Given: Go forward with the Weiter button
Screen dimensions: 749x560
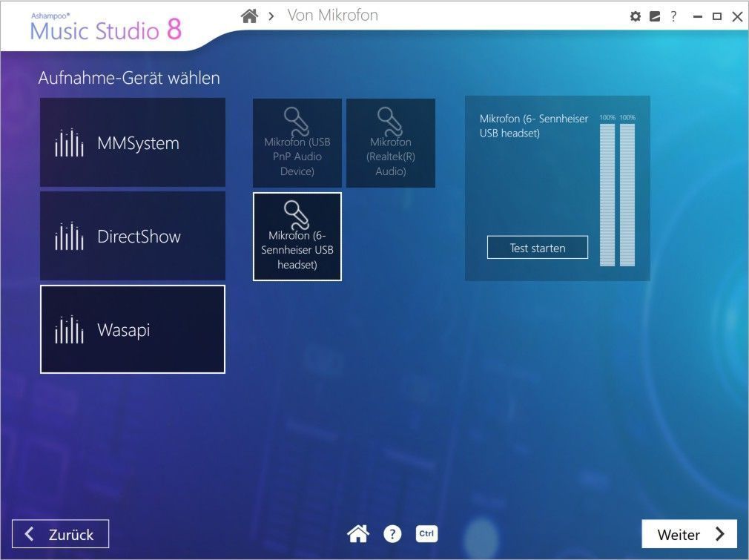Looking at the screenshot, I should point(689,534).
